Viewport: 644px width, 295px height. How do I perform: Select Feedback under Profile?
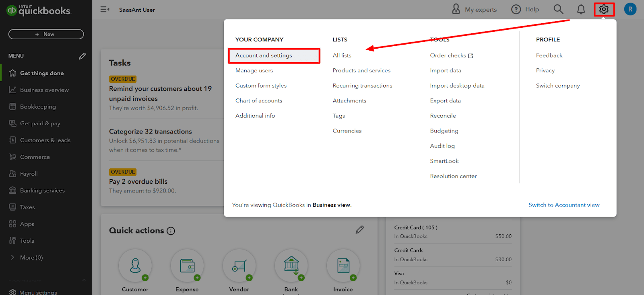click(x=549, y=55)
